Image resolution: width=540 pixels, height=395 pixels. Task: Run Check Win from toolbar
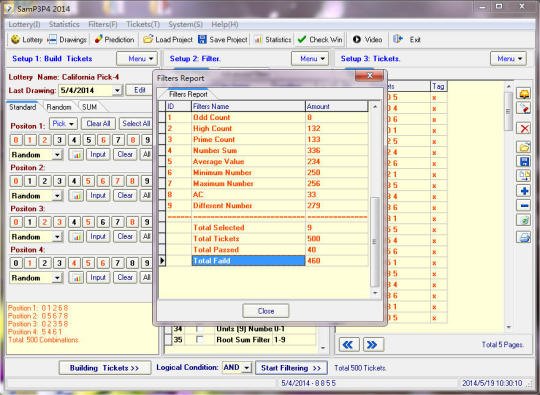point(320,40)
